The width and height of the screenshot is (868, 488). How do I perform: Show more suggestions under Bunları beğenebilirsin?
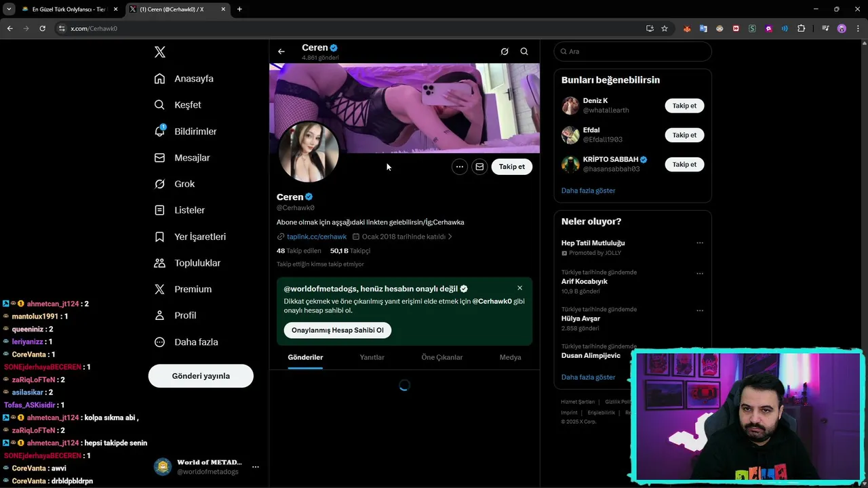pos(588,190)
